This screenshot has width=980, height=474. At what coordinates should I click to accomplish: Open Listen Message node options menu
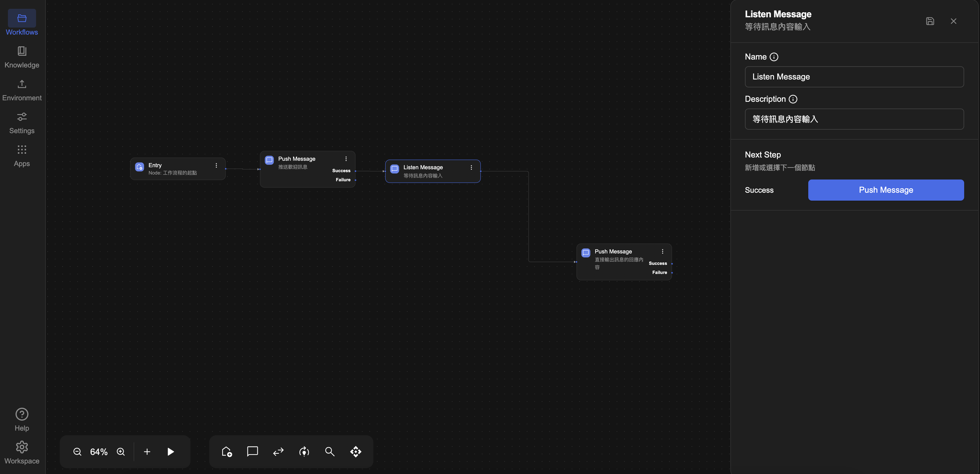tap(471, 167)
